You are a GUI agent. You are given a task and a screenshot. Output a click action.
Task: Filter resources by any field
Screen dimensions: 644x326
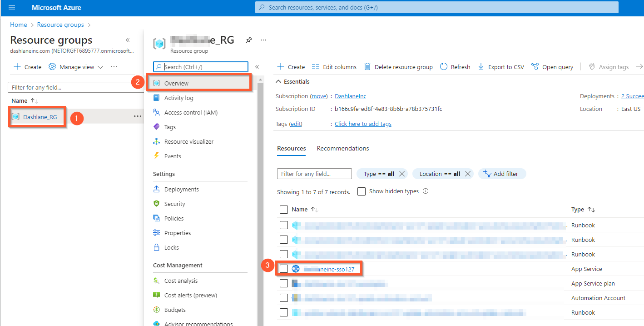coord(314,174)
